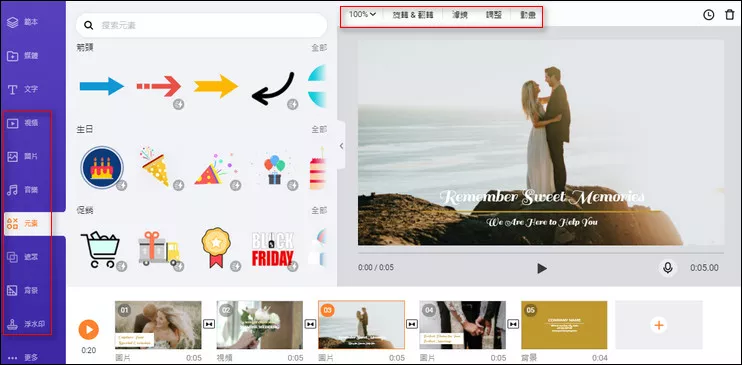Select storyboard scene 04 thumbnail
The image size is (742, 365).
(463, 325)
